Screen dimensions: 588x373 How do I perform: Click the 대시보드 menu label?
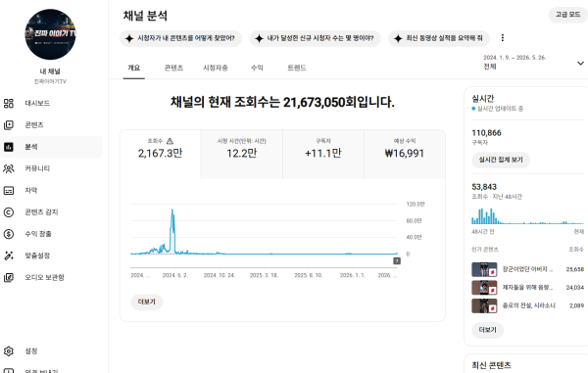point(37,104)
